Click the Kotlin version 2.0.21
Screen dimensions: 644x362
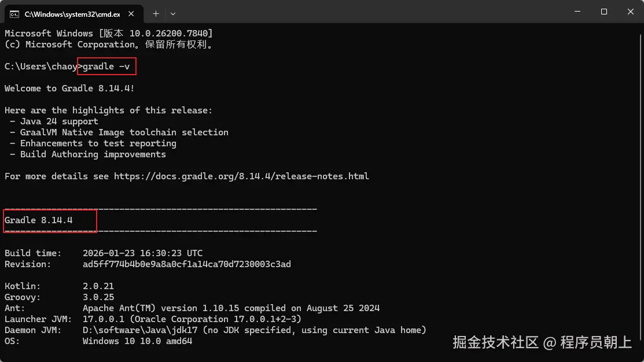[x=98, y=286]
